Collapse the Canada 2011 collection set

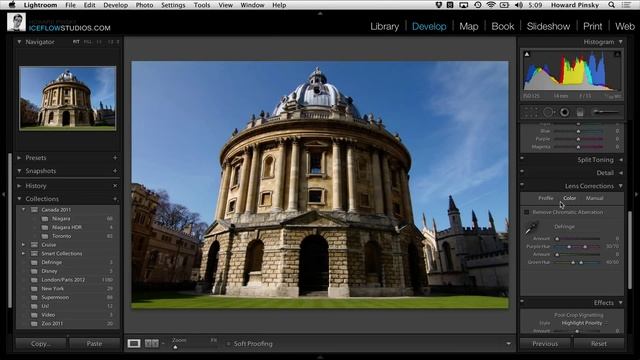(x=23, y=209)
